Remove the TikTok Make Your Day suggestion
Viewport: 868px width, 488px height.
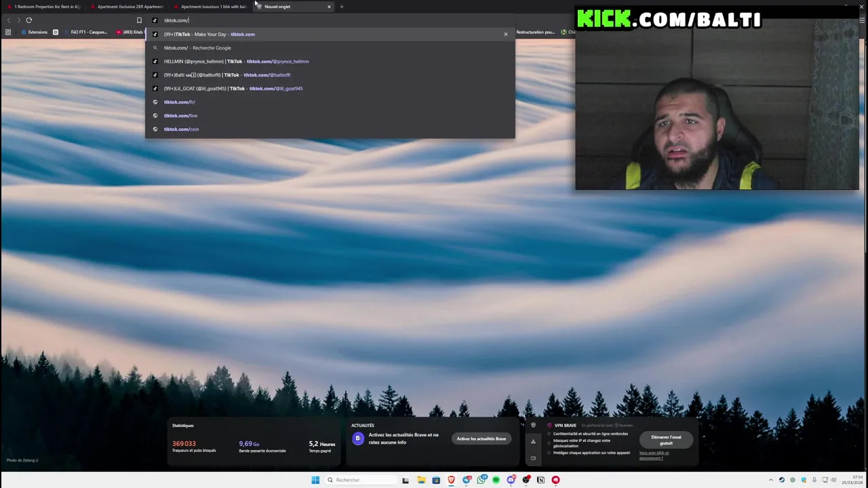click(x=505, y=34)
